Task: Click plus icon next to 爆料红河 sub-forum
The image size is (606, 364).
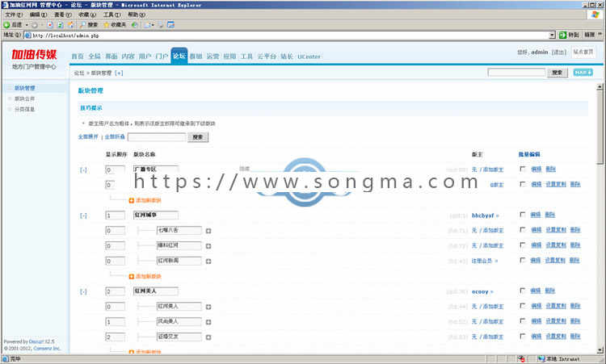Action: pos(208,246)
